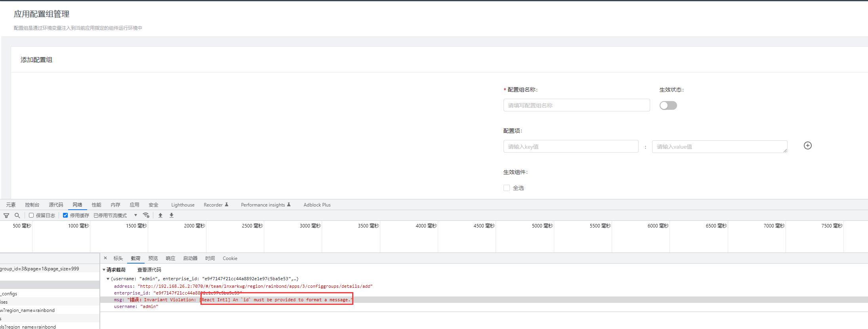Click the import HAR upload arrow
Viewport: 868px width, 329px height.
coord(160,215)
